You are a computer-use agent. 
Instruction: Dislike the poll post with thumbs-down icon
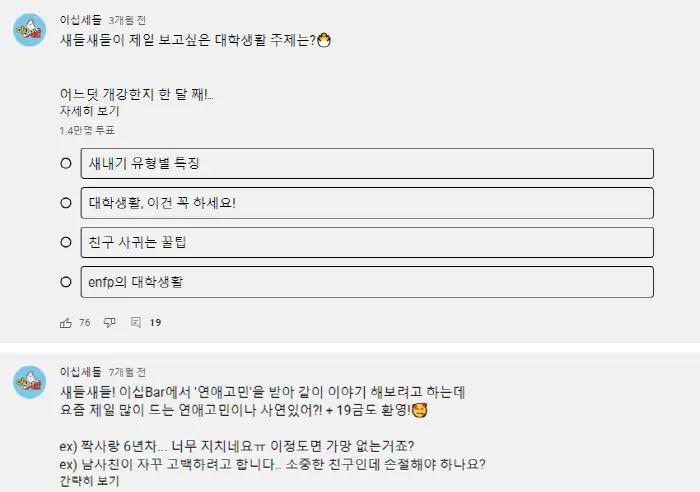pos(109,323)
